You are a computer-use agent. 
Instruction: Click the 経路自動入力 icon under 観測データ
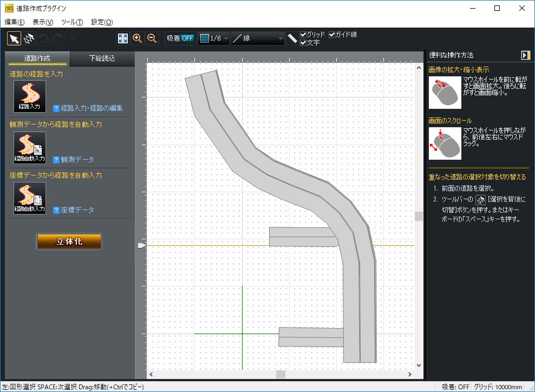(29, 147)
